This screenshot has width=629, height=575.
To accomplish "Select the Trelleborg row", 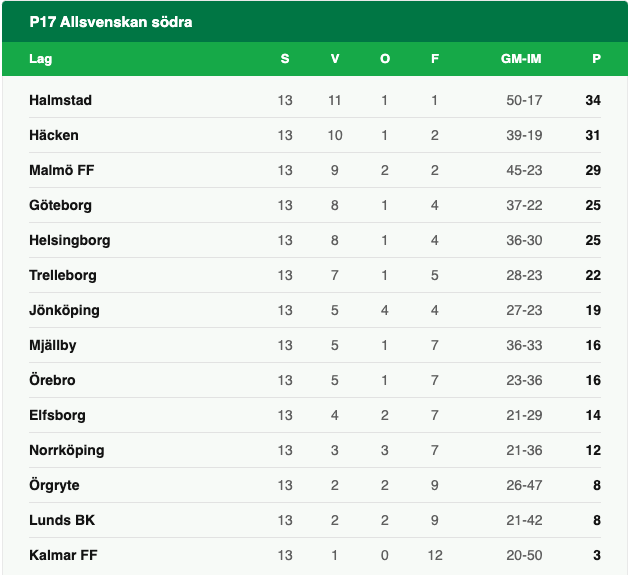I will (63, 275).
